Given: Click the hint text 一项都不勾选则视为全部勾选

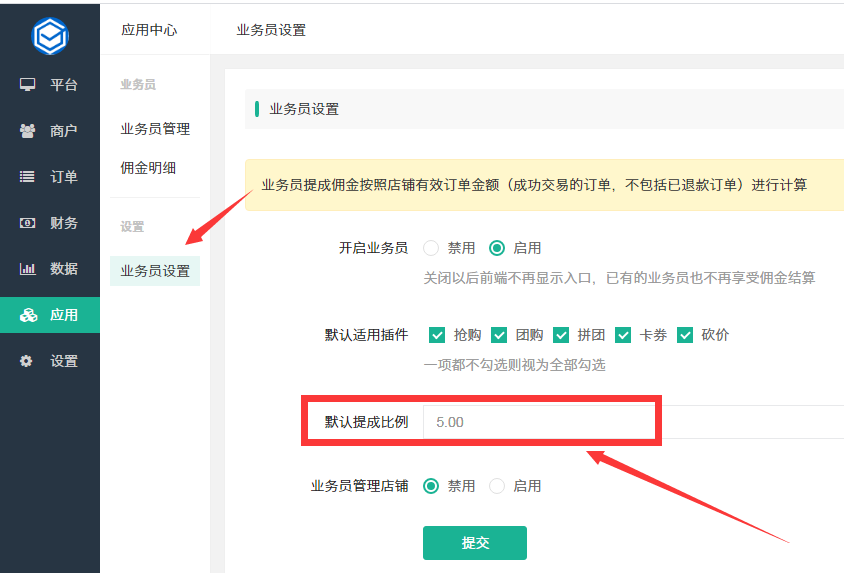Looking at the screenshot, I should (514, 365).
